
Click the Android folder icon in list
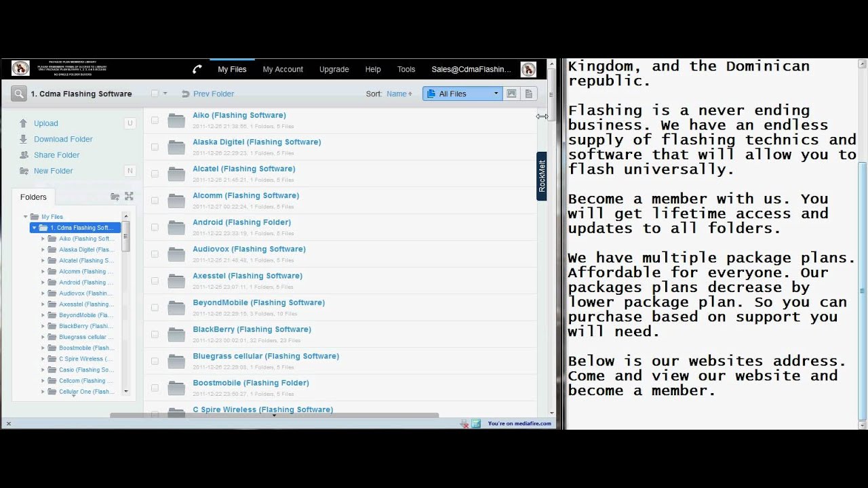click(x=176, y=228)
